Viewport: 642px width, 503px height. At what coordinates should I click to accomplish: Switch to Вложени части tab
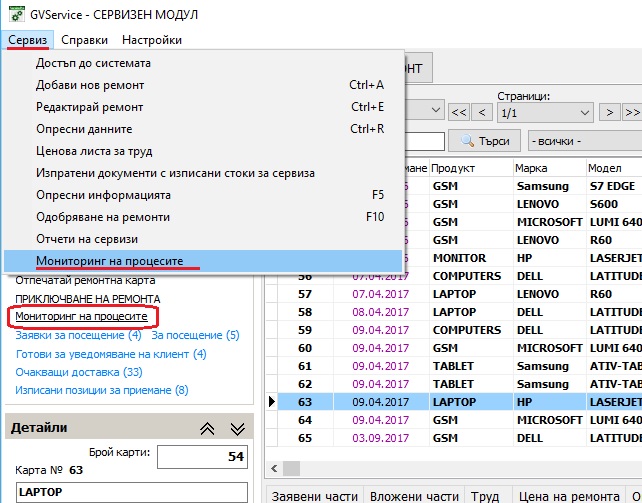[x=414, y=496]
